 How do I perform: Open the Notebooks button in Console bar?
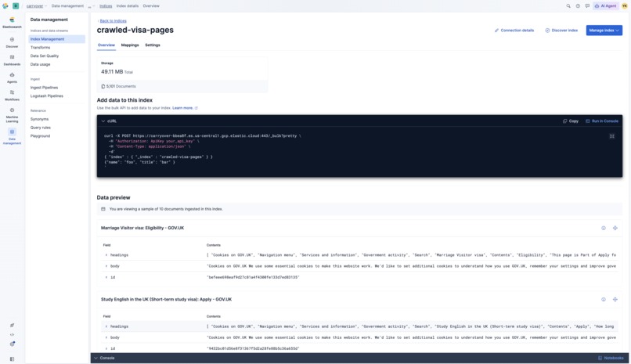point(611,358)
